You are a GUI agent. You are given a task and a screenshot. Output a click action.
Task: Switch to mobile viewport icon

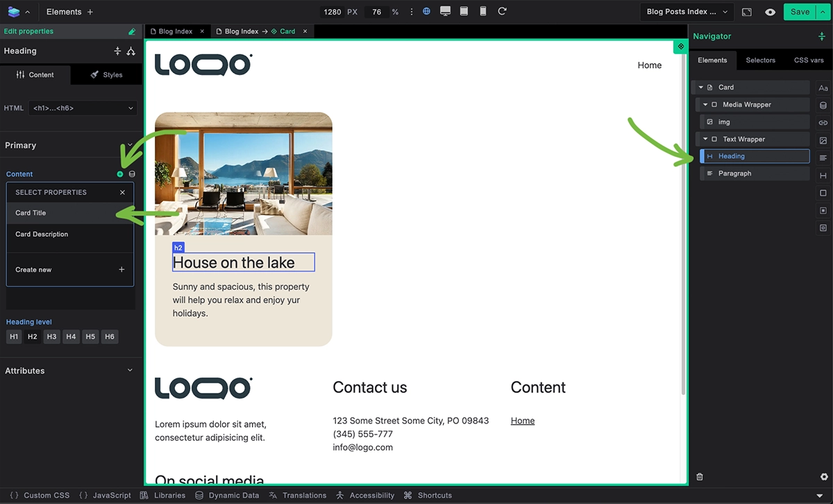click(x=483, y=12)
